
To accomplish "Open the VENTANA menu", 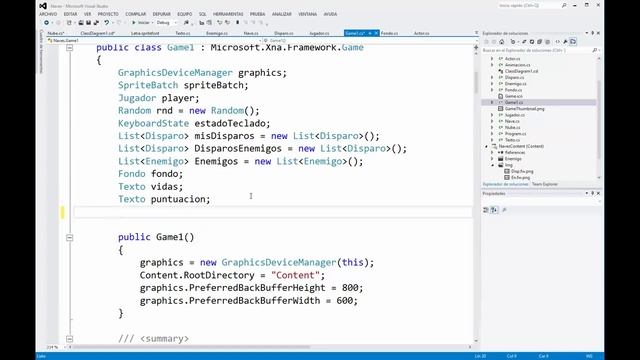I will (x=307, y=14).
